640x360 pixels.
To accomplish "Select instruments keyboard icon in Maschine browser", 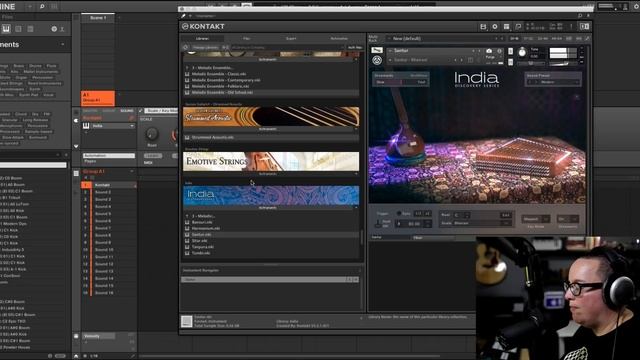I will click(x=6, y=29).
